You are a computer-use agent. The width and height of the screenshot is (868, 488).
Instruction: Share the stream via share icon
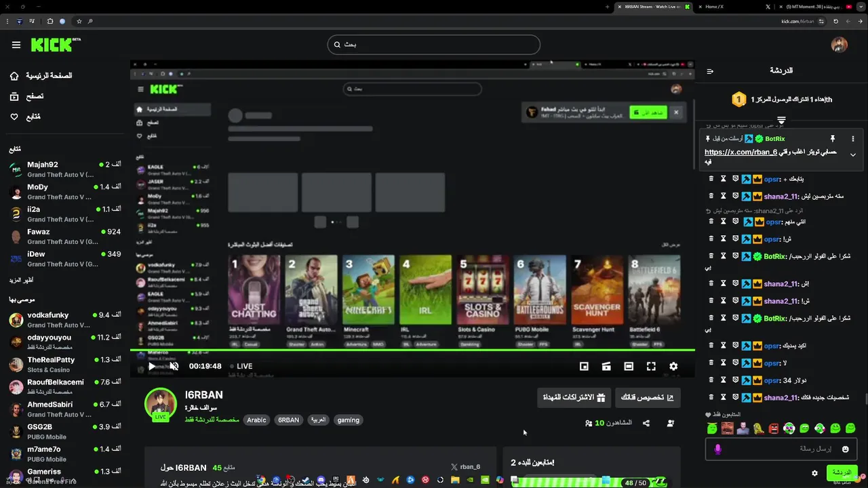646,423
